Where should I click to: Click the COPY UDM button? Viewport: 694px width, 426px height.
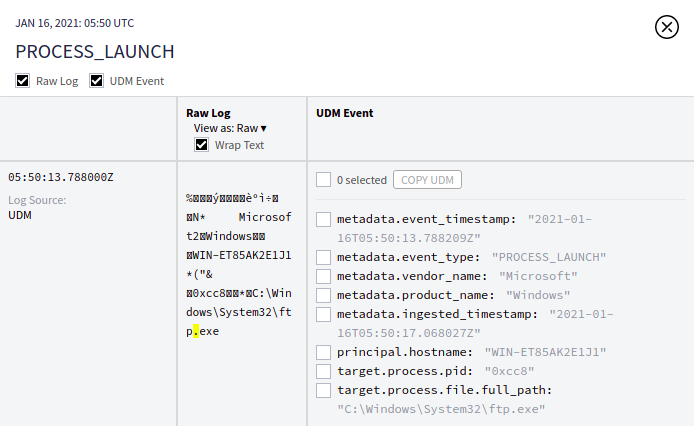(427, 180)
